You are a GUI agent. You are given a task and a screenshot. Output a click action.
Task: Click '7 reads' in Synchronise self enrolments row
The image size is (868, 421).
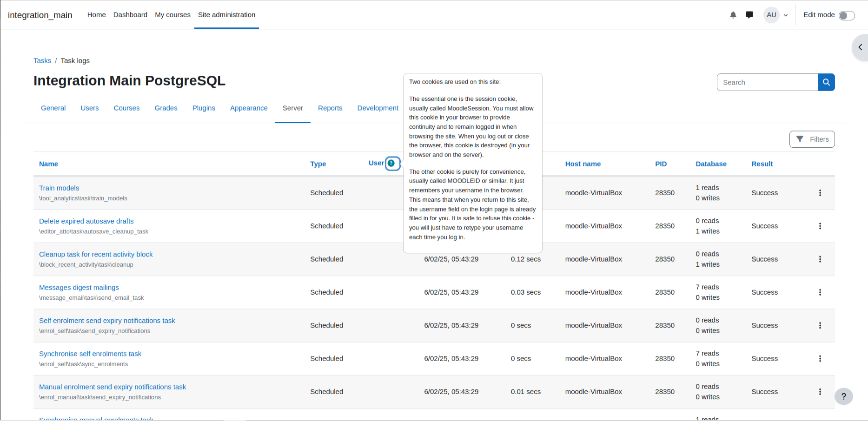pos(707,354)
